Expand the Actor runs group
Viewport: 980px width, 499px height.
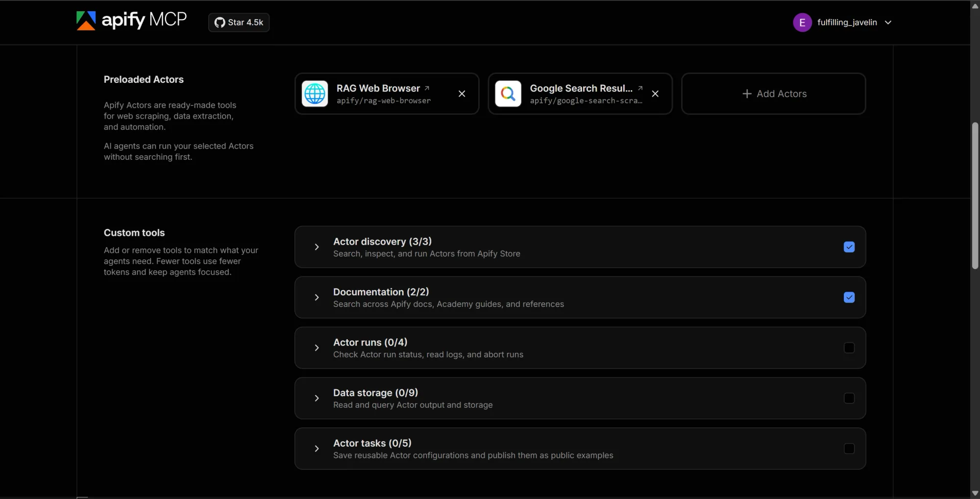point(317,348)
